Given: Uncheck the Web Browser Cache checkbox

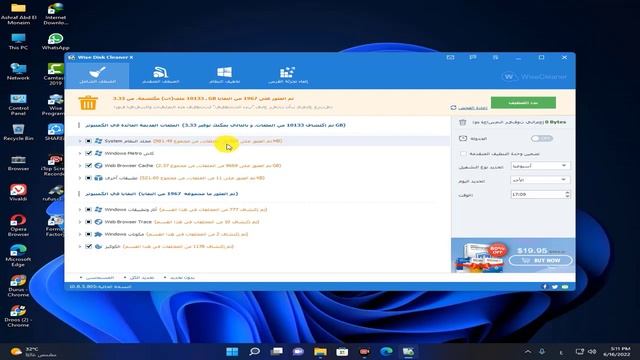Looking at the screenshot, I should (89, 166).
